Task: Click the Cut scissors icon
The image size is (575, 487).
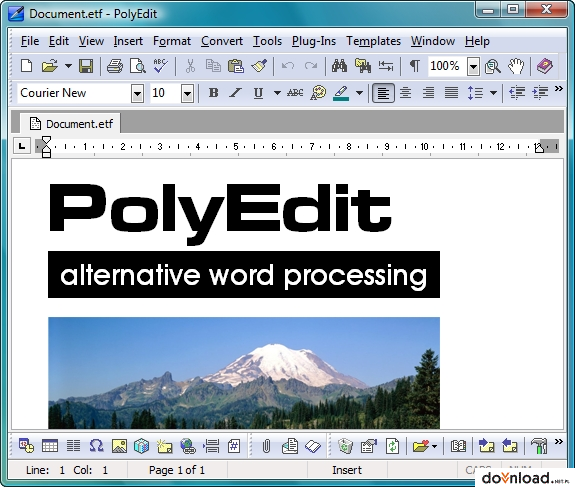Action: [x=190, y=66]
